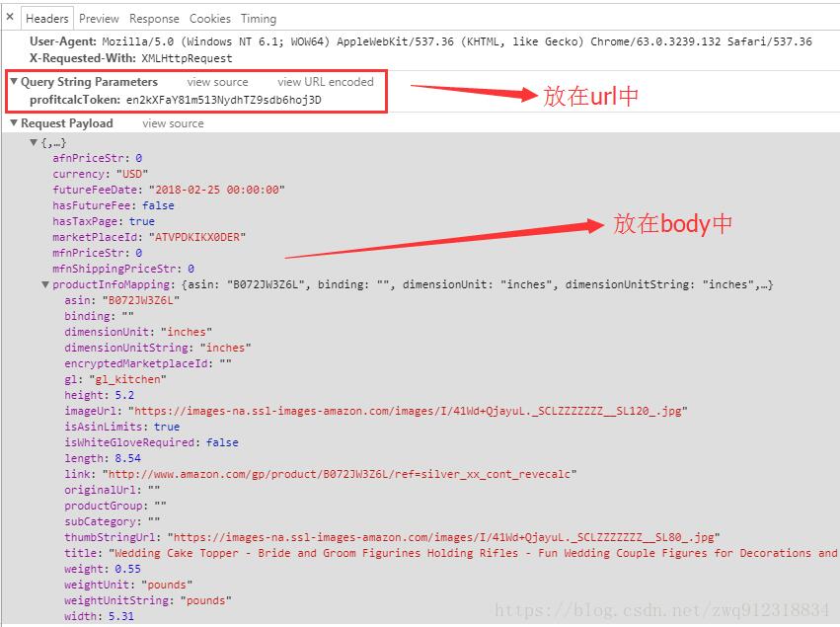The height and width of the screenshot is (627, 840).
Task: Click view source beside Query String Parameters
Action: pyautogui.click(x=217, y=82)
